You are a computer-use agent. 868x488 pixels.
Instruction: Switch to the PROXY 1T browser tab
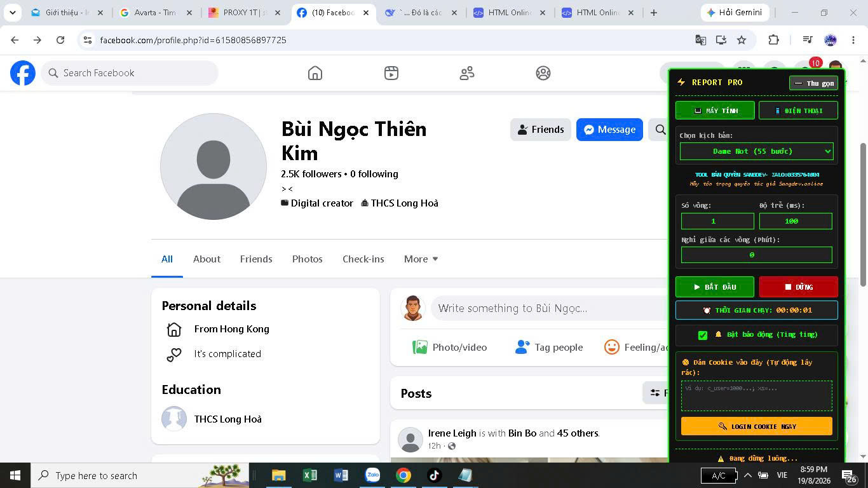pos(243,13)
